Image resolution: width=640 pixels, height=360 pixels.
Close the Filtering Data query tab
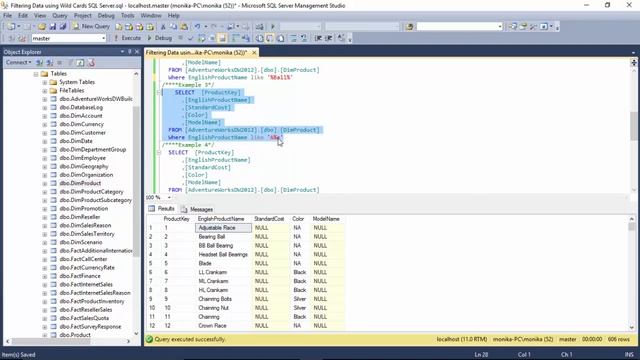point(254,53)
